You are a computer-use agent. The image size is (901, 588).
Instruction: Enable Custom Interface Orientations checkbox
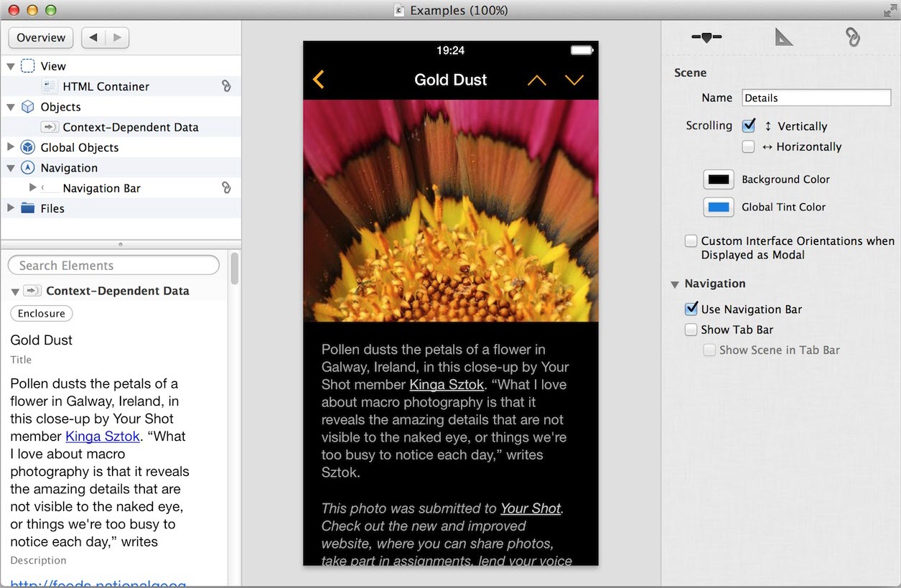[x=691, y=241]
